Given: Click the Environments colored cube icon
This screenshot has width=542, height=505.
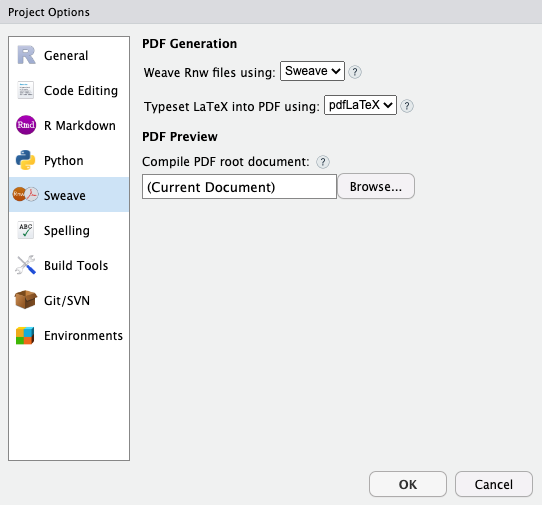Looking at the screenshot, I should coord(25,335).
